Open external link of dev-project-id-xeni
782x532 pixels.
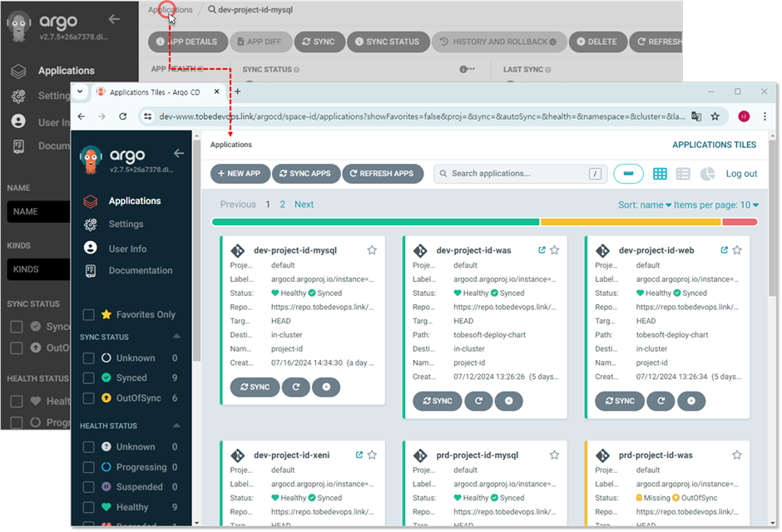pos(359,455)
